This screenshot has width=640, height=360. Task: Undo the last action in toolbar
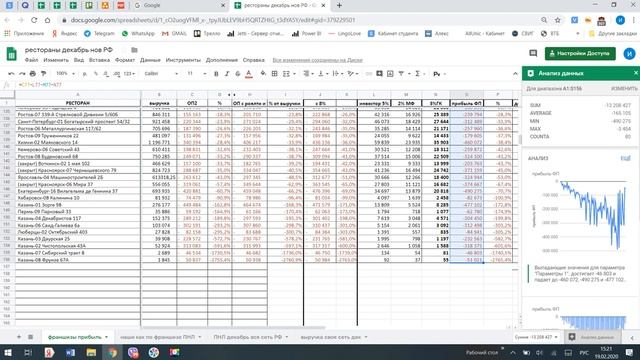[x=11, y=73]
